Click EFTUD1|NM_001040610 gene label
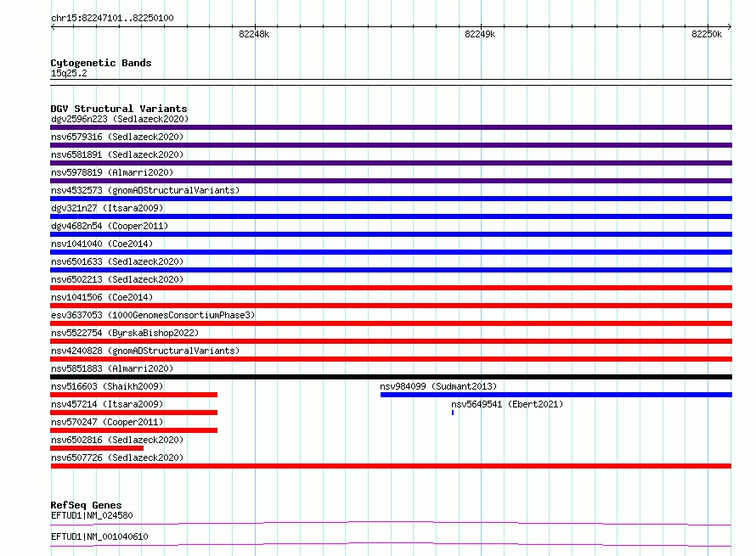 point(99,536)
